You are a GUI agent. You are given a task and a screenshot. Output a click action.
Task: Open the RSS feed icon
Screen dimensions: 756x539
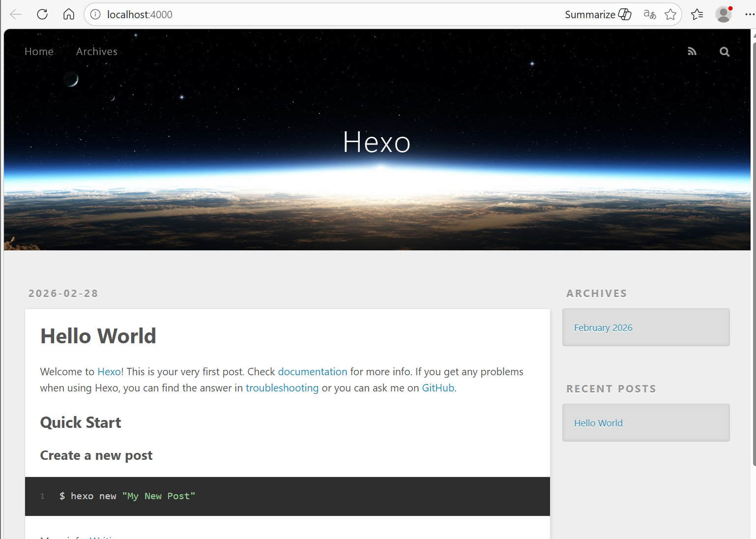tap(692, 52)
